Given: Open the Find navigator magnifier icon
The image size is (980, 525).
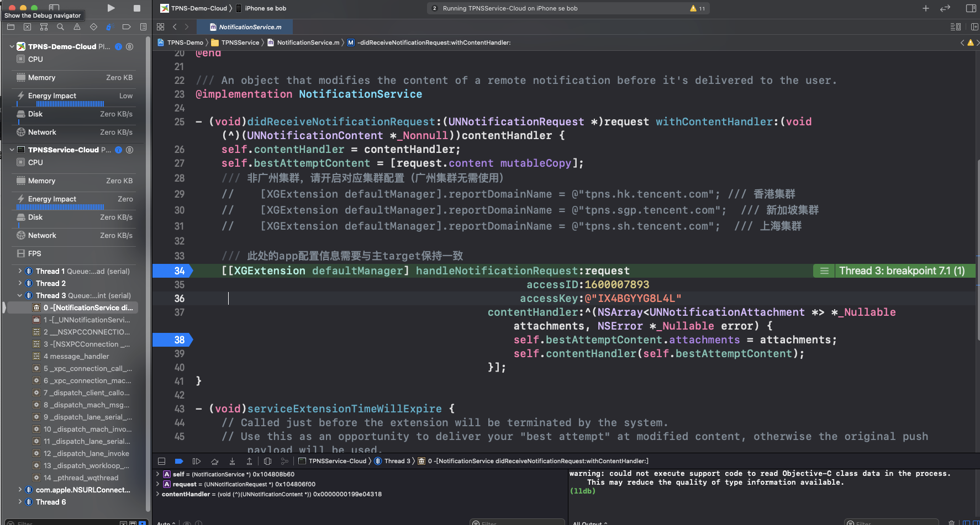Looking at the screenshot, I should tap(60, 27).
